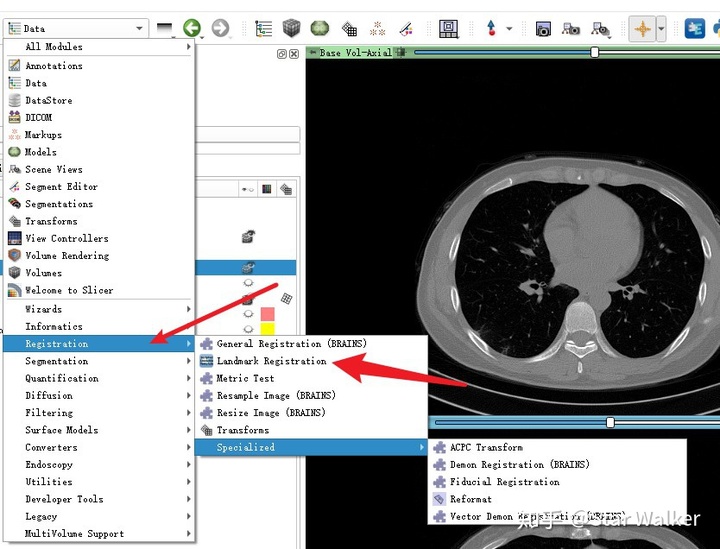Expand MultiVolume Support submenu
The width and height of the screenshot is (720, 549).
pyautogui.click(x=99, y=533)
